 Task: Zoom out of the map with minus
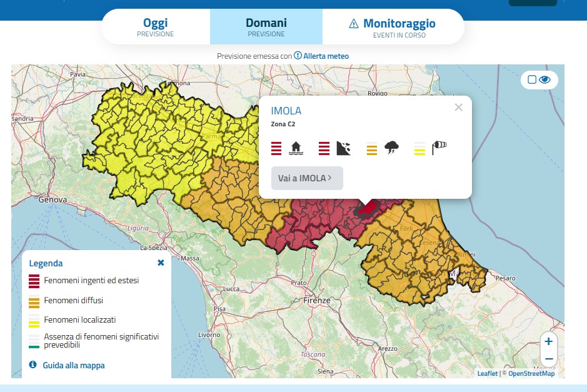[x=549, y=359]
